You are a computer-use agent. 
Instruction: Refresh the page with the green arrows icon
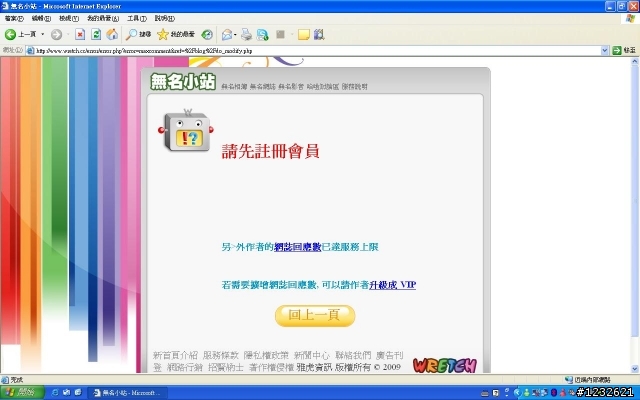click(x=96, y=35)
